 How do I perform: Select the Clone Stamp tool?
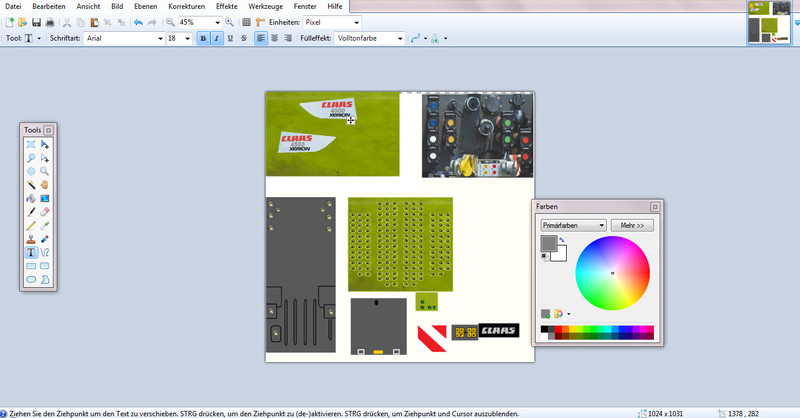[31, 239]
